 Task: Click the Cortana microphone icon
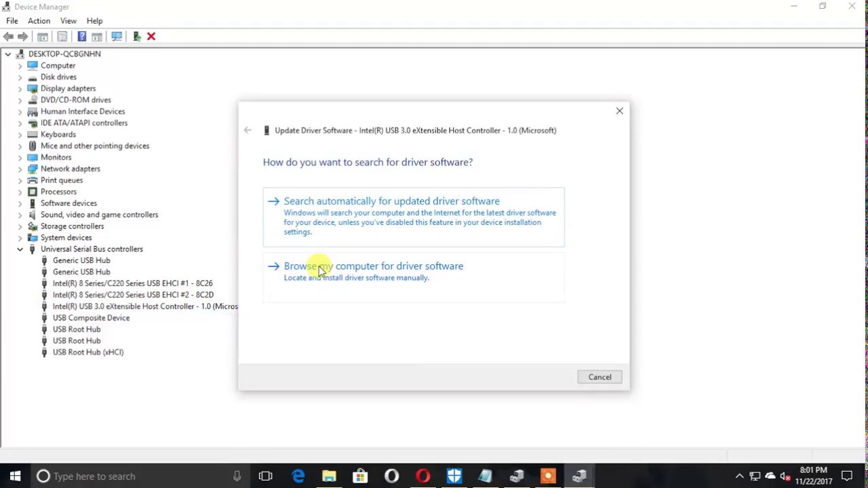tap(237, 476)
